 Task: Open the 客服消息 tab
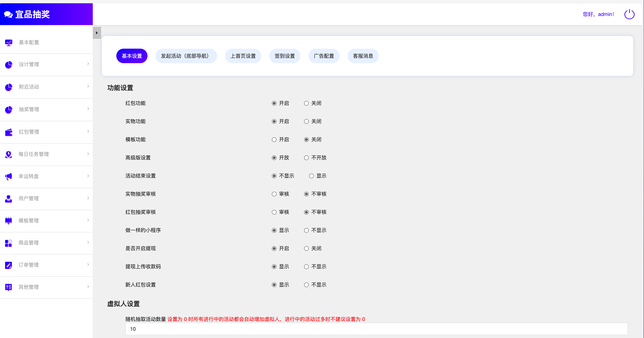363,56
